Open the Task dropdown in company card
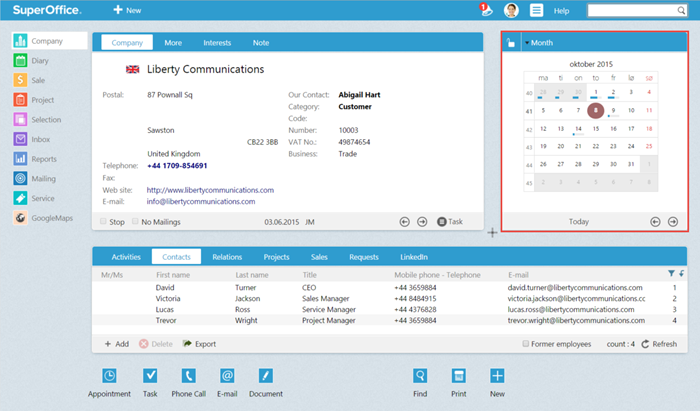The image size is (700, 411). pos(450,222)
